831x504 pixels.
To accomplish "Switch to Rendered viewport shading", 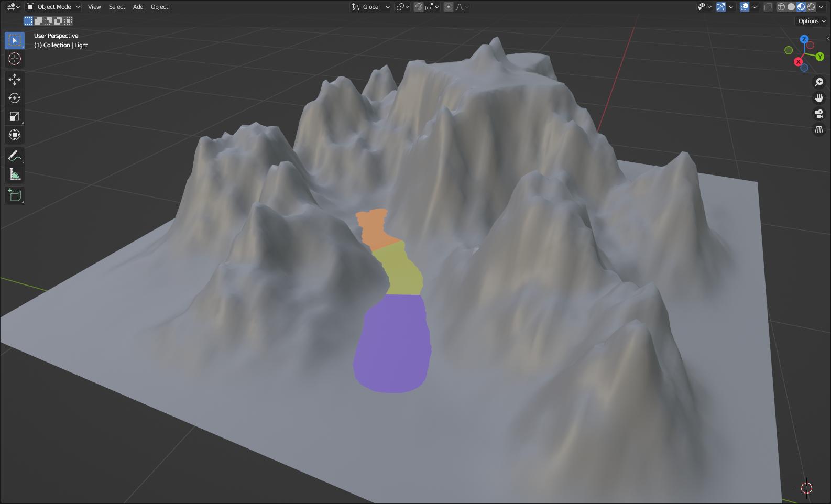I will [x=811, y=7].
